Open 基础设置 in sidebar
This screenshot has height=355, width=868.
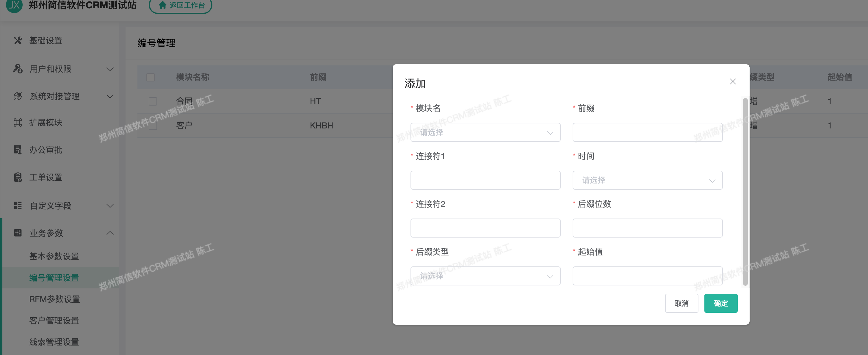(x=46, y=41)
